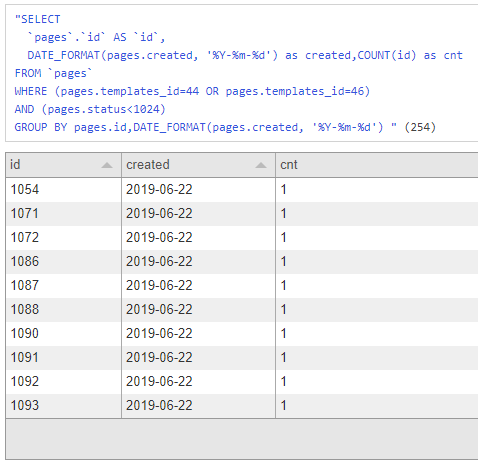The height and width of the screenshot is (465, 478).
Task: Click the id column header label
Action: pos(15,165)
